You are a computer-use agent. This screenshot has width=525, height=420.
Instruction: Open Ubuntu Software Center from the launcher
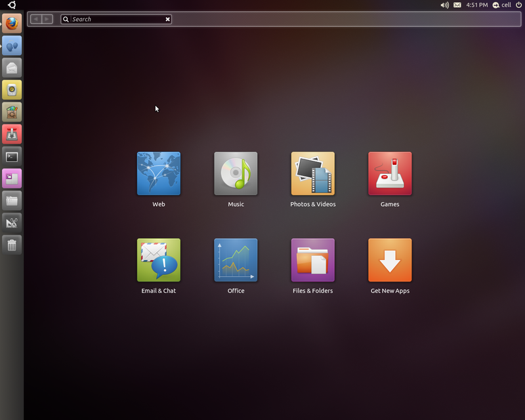[x=12, y=112]
